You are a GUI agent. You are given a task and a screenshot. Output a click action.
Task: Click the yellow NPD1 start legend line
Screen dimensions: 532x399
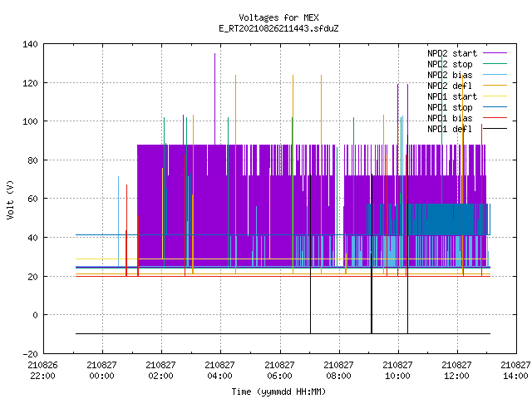pos(495,96)
